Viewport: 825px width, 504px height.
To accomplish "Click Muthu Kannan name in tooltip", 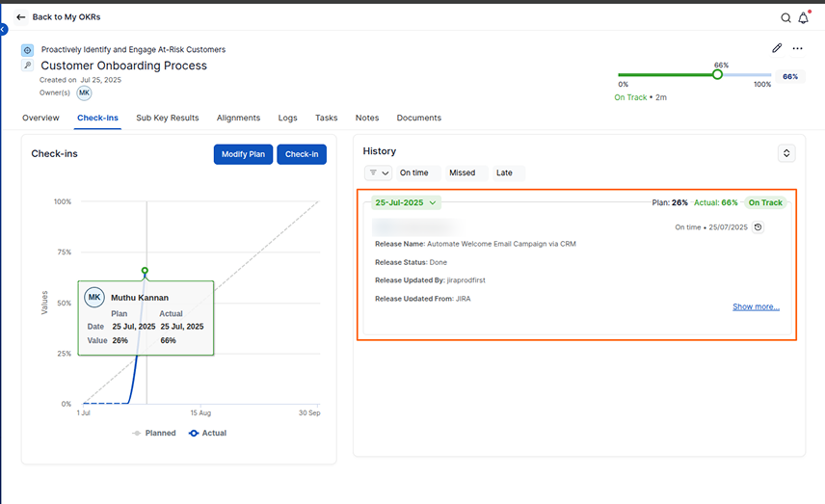I will tap(140, 298).
